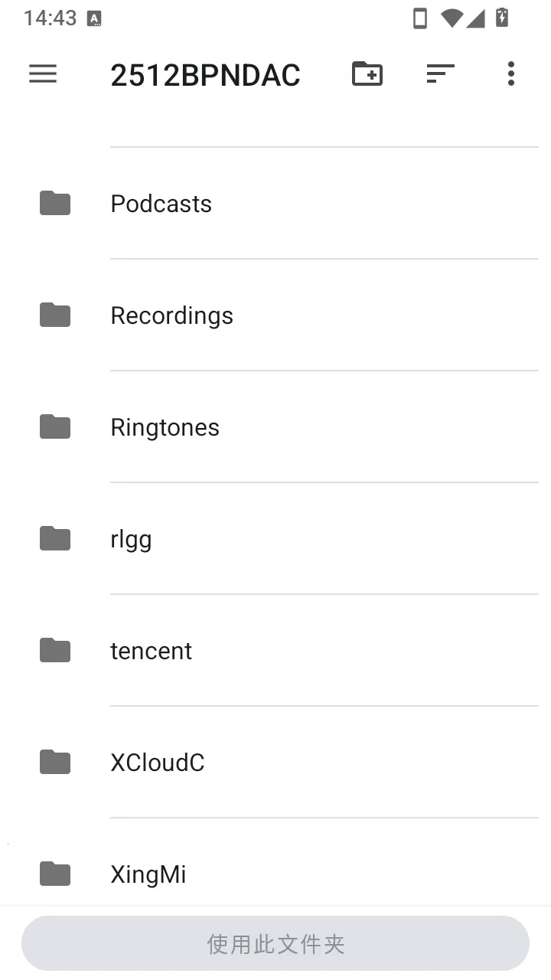Open the sort order options
551x980 pixels.
[x=440, y=73]
